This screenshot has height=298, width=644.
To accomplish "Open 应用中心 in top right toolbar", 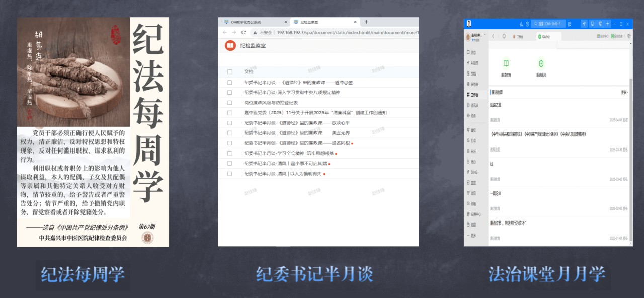I will click(x=604, y=36).
